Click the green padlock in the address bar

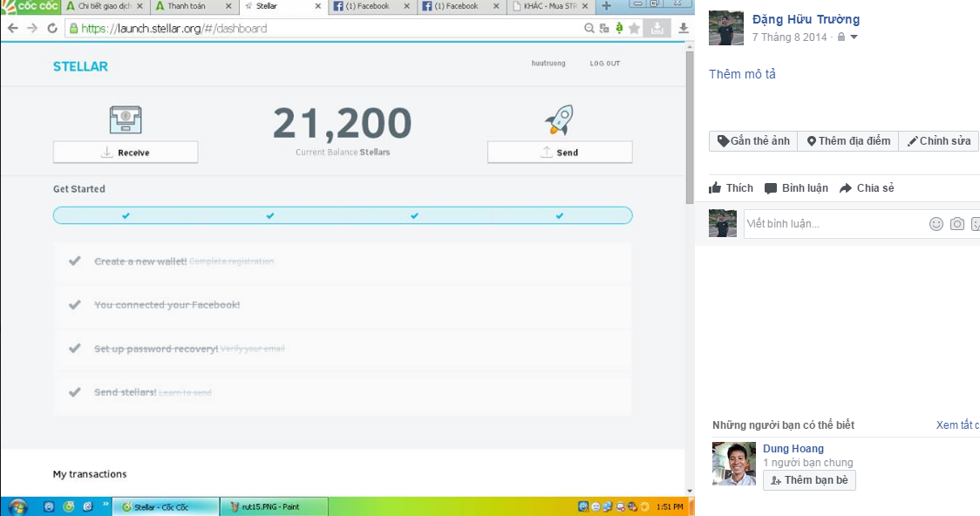pyautogui.click(x=74, y=28)
